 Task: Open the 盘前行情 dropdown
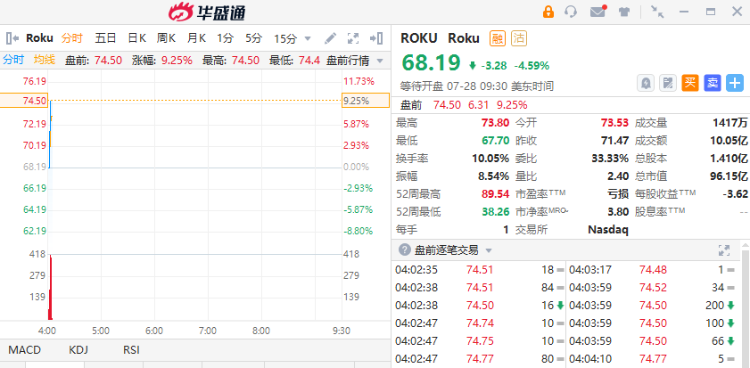point(355,61)
